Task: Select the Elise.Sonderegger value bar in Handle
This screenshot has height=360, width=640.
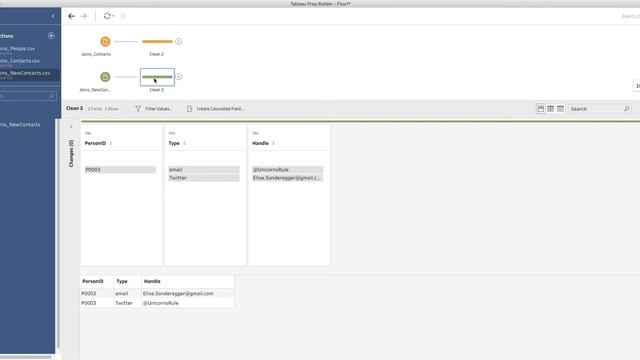Action: click(x=287, y=178)
